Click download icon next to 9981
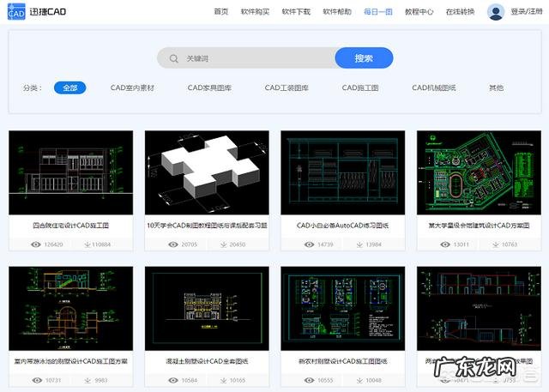This screenshot has height=392, width=549. [x=87, y=380]
